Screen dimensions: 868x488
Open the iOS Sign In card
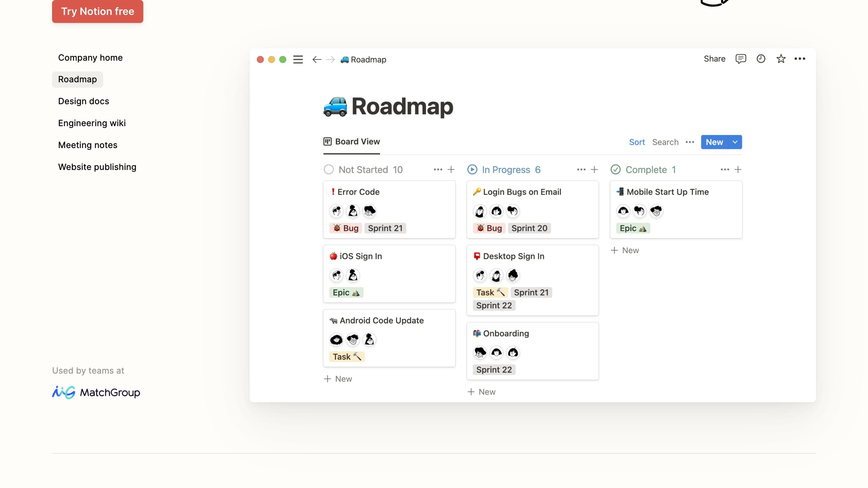click(389, 274)
